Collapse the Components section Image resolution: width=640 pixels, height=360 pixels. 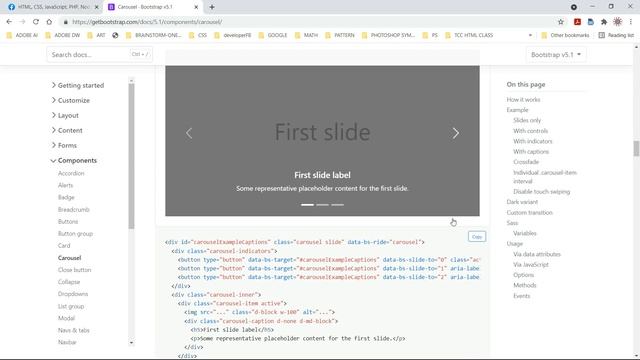click(x=73, y=160)
